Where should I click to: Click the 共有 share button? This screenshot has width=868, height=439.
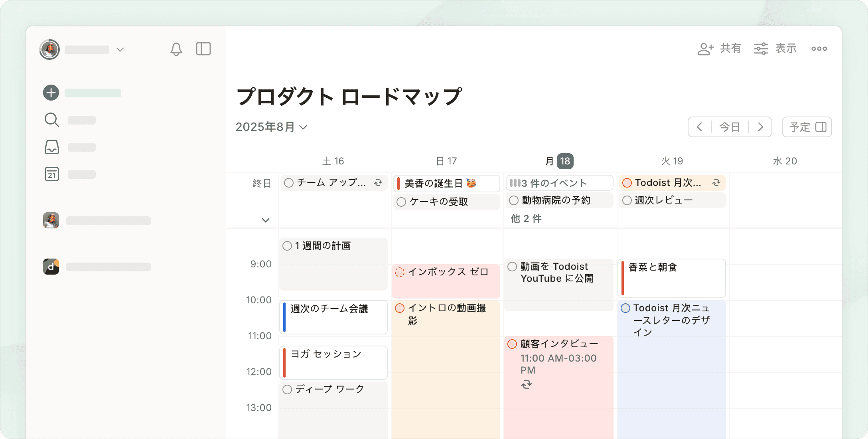click(719, 49)
